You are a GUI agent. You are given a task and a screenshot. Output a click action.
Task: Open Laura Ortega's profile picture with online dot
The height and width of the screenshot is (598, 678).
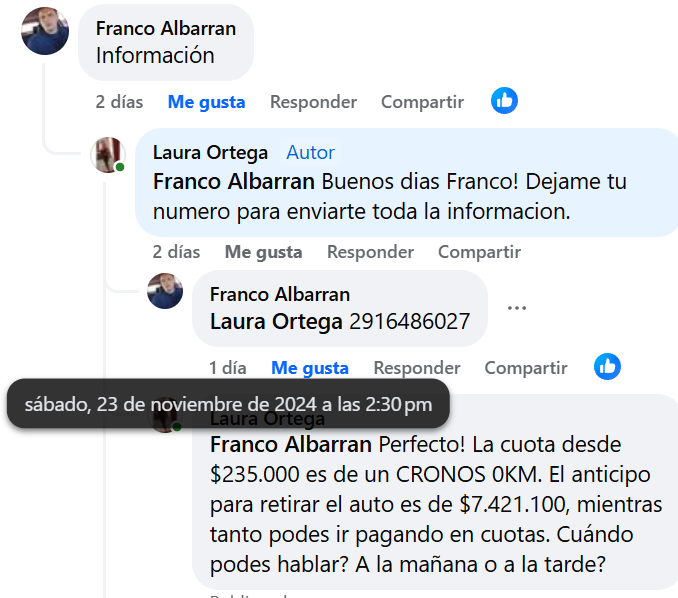click(108, 155)
